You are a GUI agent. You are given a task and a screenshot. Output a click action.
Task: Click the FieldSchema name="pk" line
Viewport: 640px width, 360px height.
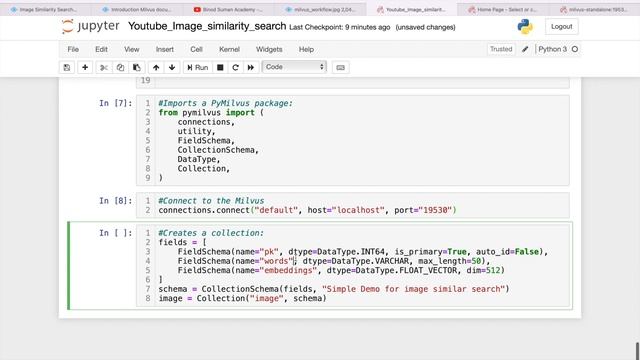point(362,252)
